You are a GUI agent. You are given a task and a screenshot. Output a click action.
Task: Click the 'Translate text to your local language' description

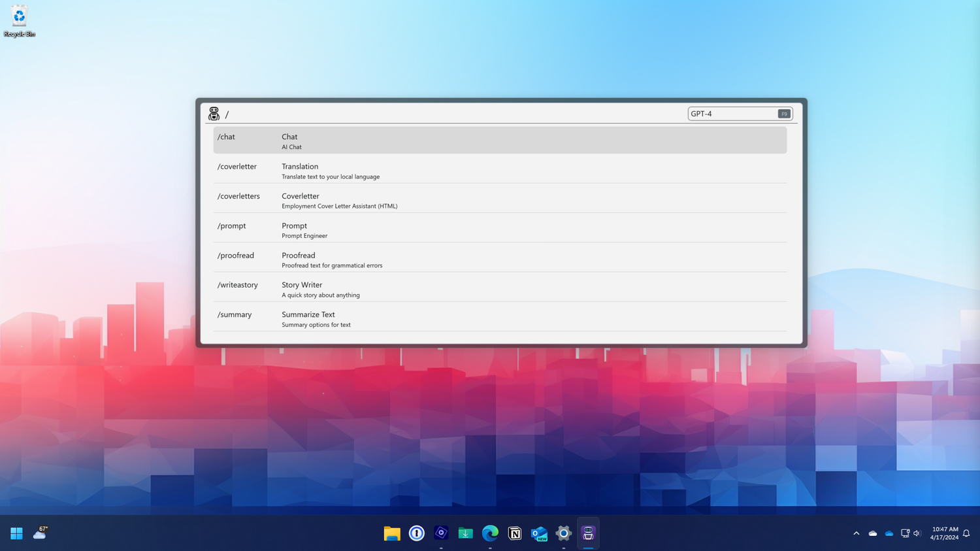[x=331, y=176]
